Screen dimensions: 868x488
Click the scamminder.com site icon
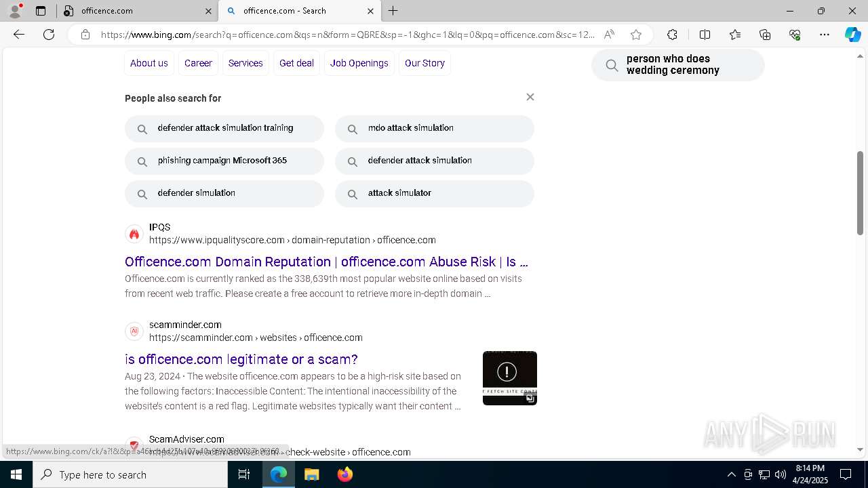[134, 331]
